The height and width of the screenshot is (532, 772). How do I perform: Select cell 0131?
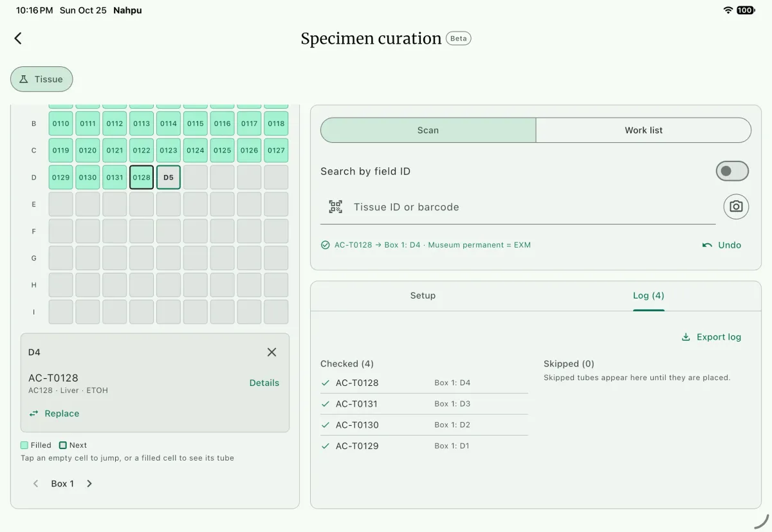point(115,178)
